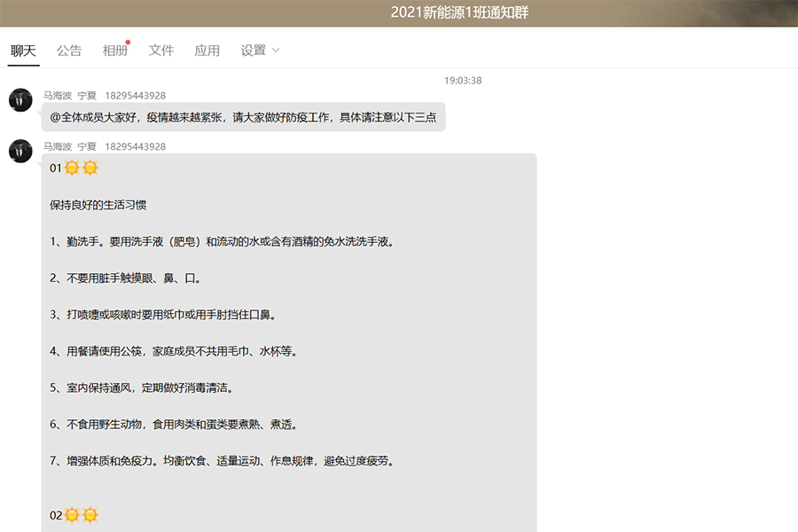Expand the 设置 dropdown arrow
The width and height of the screenshot is (798, 532).
point(276,51)
